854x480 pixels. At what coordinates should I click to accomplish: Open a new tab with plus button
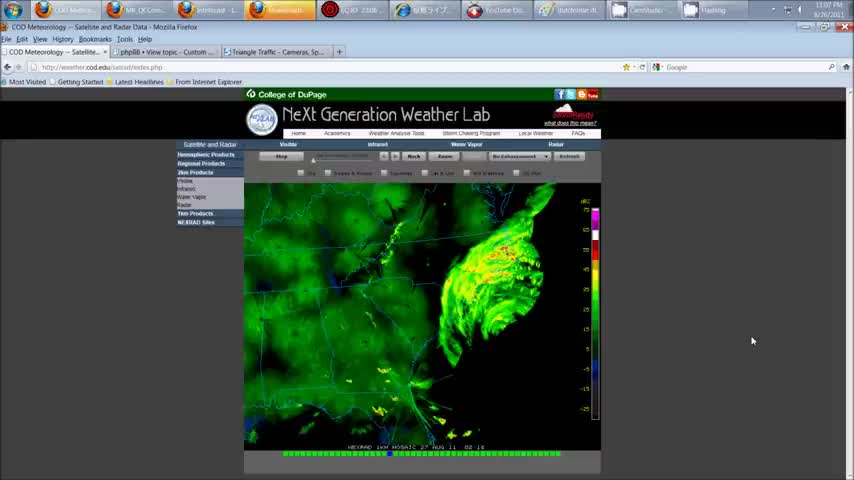pyautogui.click(x=339, y=52)
